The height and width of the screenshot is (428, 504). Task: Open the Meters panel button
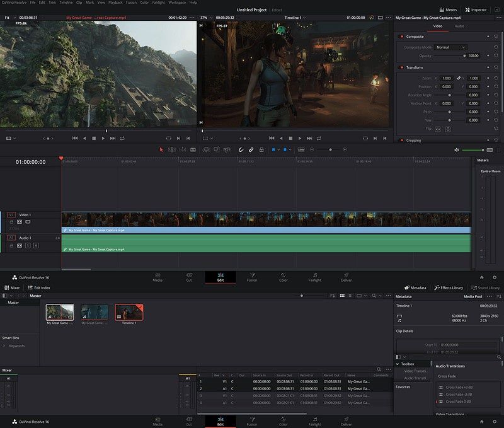click(448, 10)
